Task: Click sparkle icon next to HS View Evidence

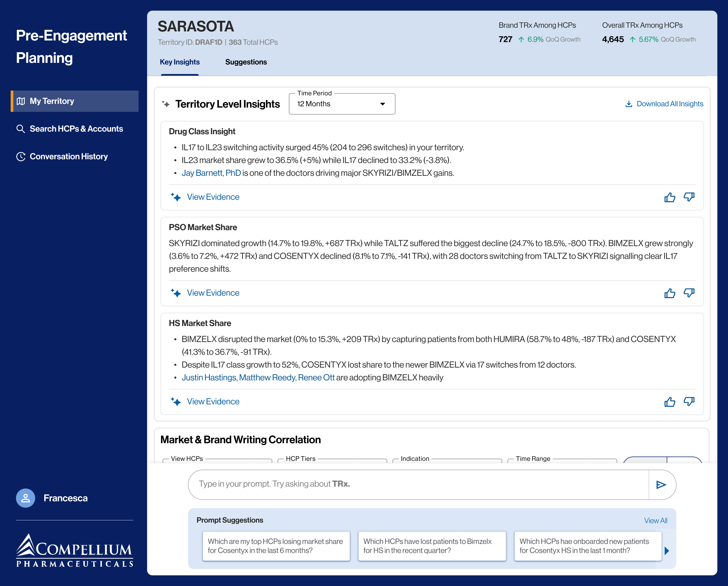Action: pos(176,402)
